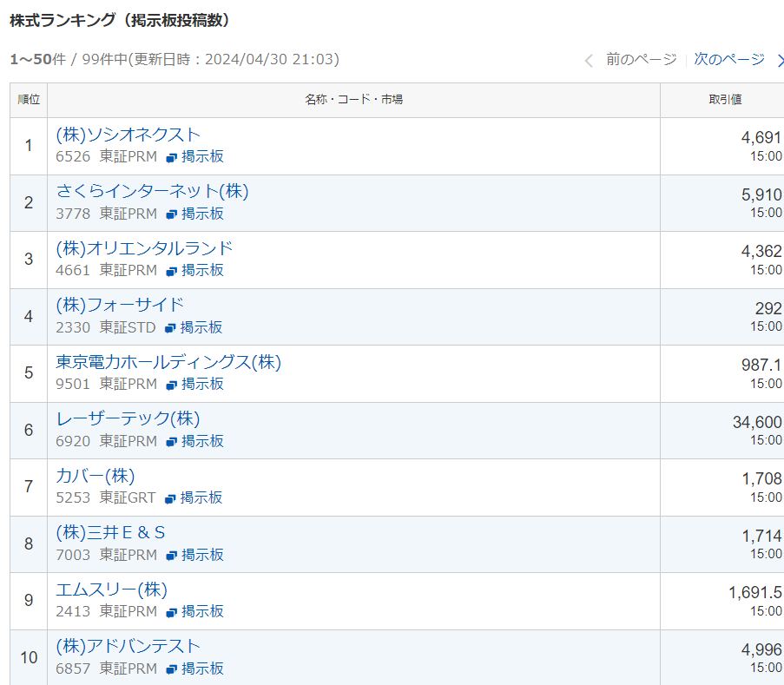The width and height of the screenshot is (784, 685).
Task: Click the 掲示板 icon for code 2413
Action: [172, 612]
